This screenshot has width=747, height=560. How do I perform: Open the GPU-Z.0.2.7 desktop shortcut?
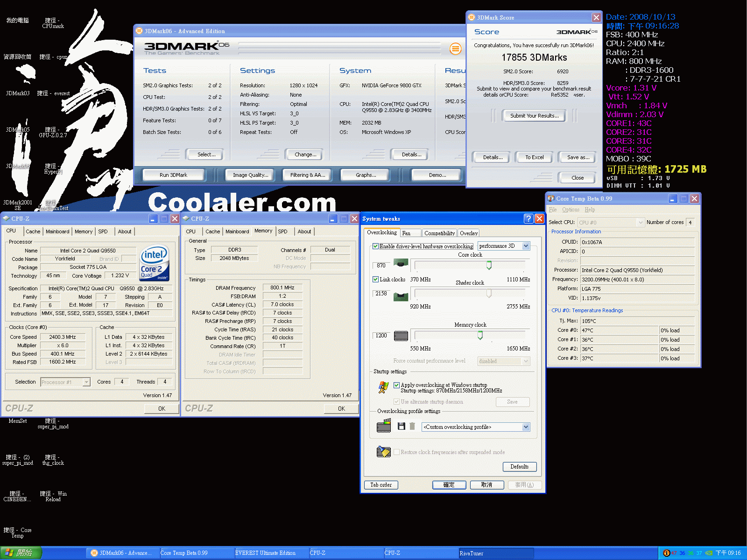pos(53,133)
